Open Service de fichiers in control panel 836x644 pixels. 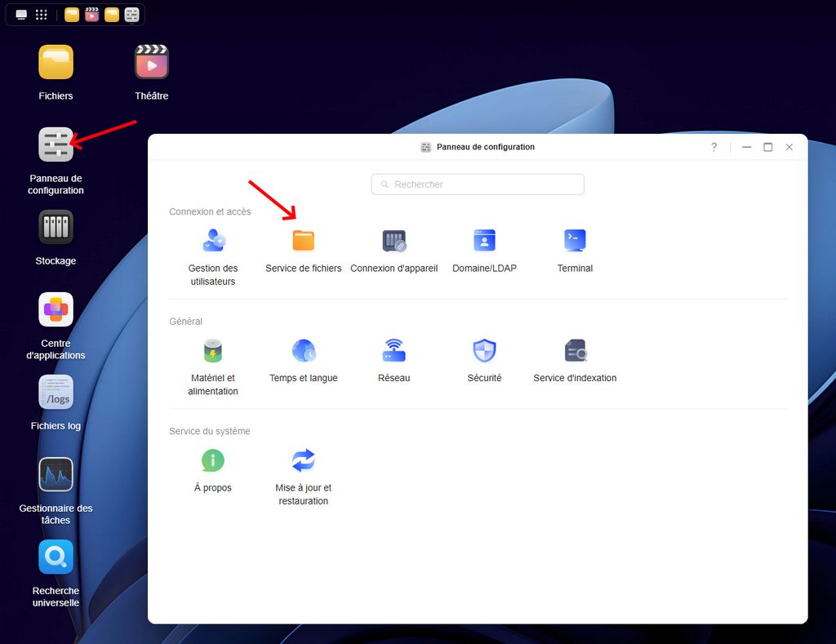click(x=303, y=241)
